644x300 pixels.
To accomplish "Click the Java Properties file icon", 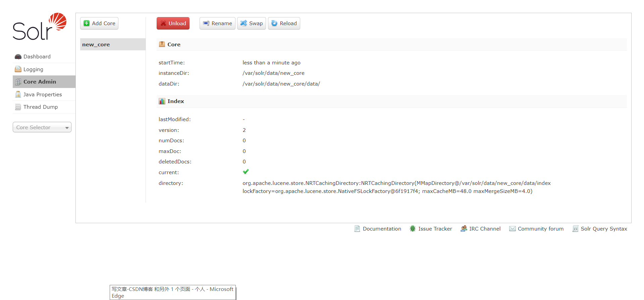I will pos(18,94).
